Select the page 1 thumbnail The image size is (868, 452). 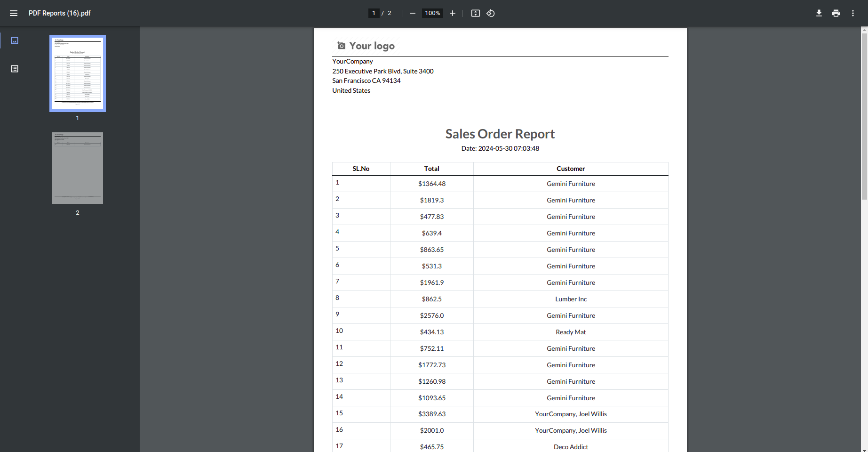coord(78,73)
